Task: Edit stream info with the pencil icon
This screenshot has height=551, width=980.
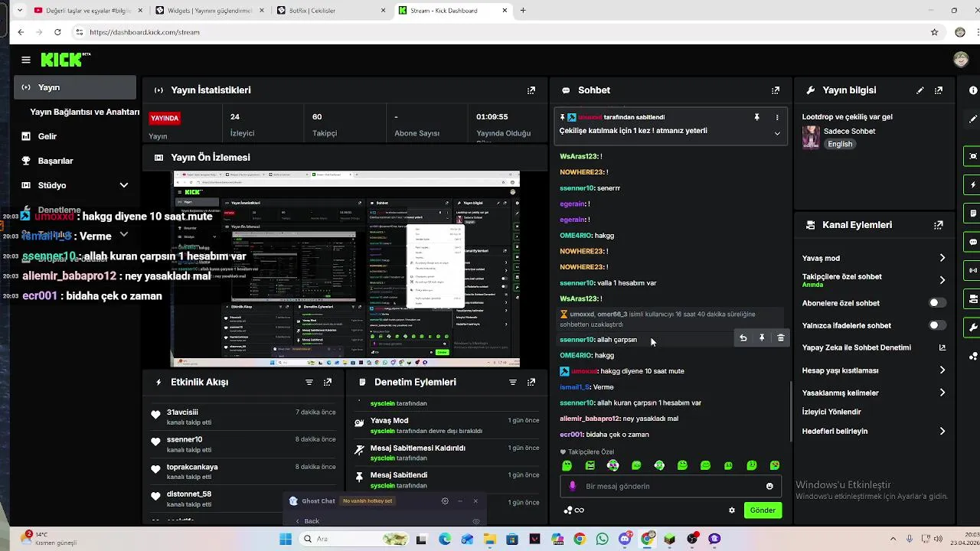Action: [x=920, y=90]
